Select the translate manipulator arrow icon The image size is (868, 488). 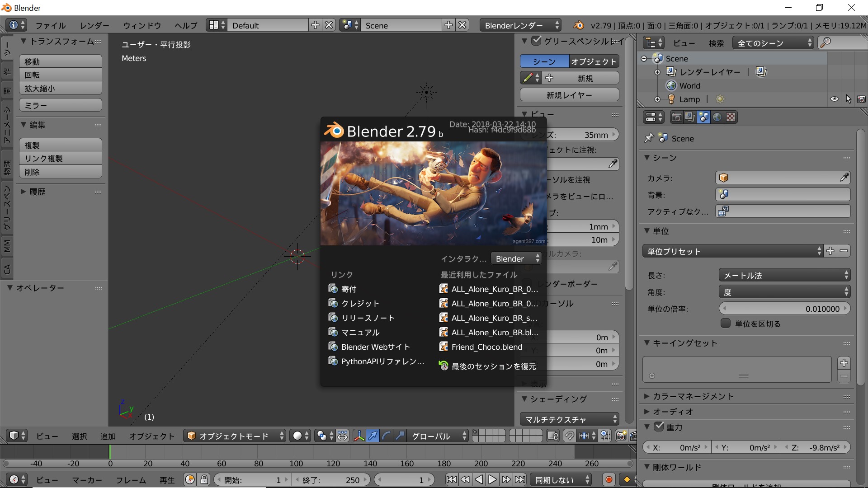373,436
